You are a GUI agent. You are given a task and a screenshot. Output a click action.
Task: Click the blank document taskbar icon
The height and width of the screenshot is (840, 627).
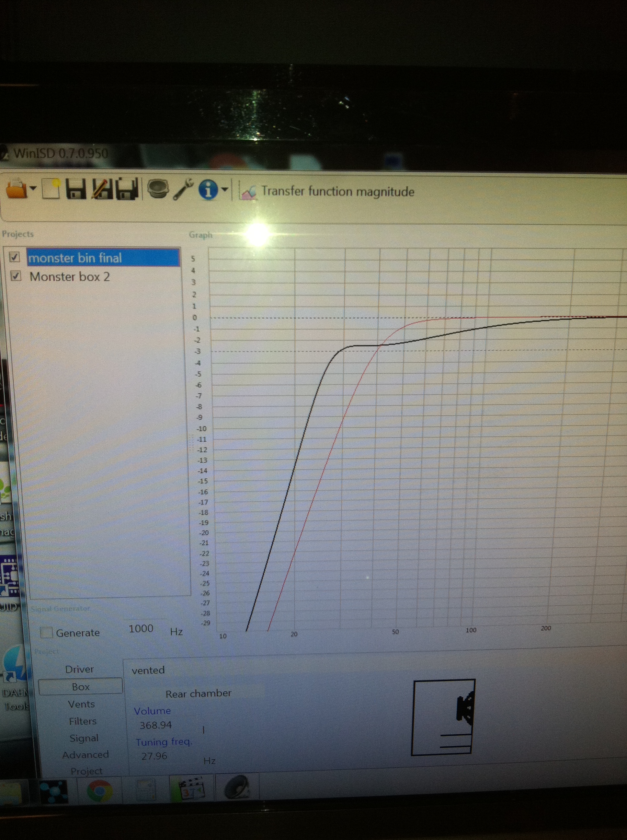pos(146,790)
